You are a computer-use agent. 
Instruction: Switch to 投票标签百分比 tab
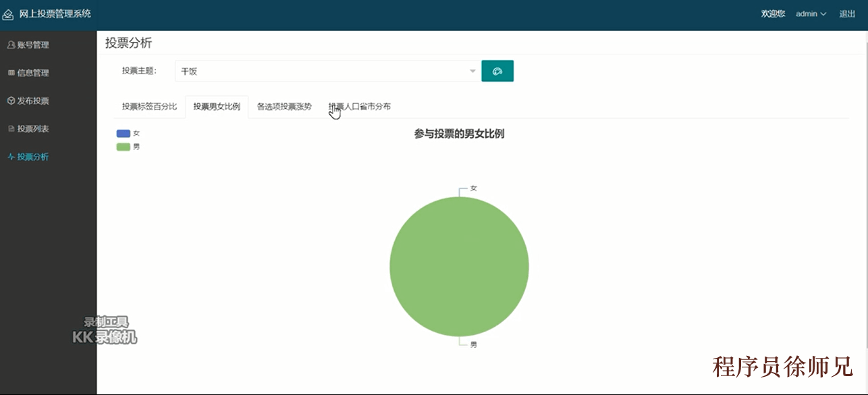pyautogui.click(x=149, y=107)
